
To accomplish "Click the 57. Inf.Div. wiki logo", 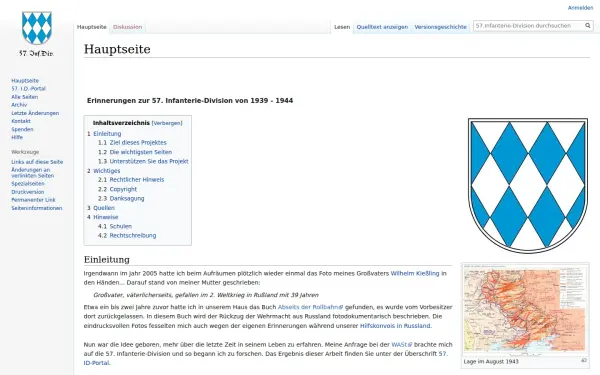I will pos(37,34).
